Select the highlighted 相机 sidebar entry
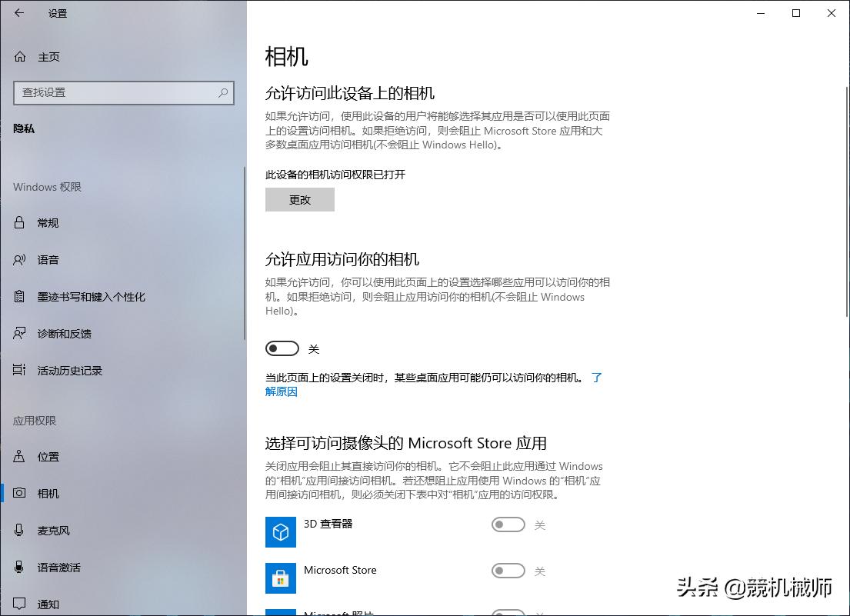850x616 pixels. tap(18, 493)
